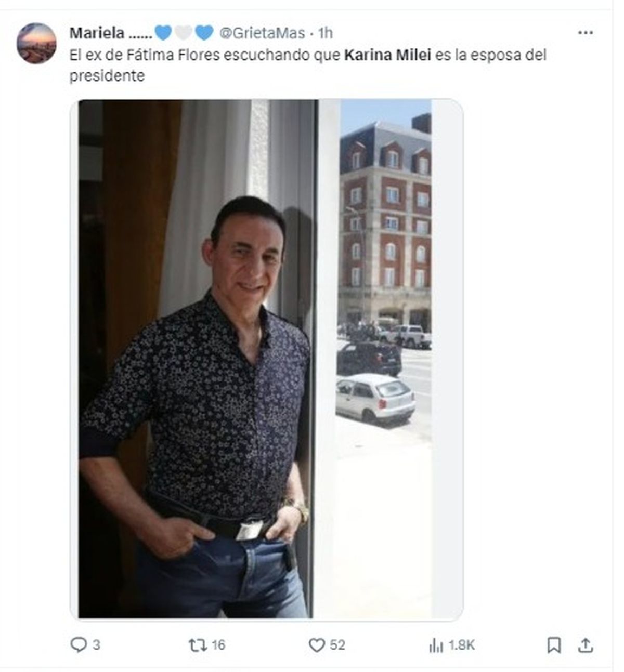Open the Mariela profile avatar

tap(36, 43)
